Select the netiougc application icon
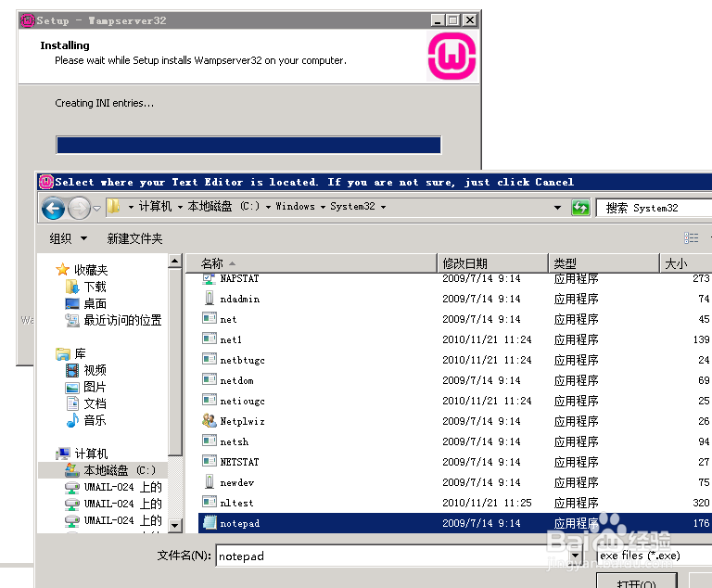712x588 pixels. [210, 400]
